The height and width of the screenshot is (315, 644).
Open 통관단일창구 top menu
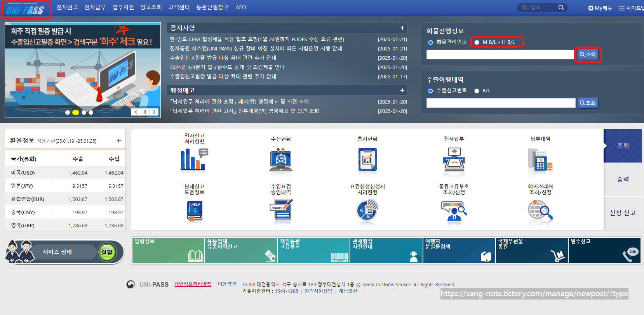pos(212,7)
